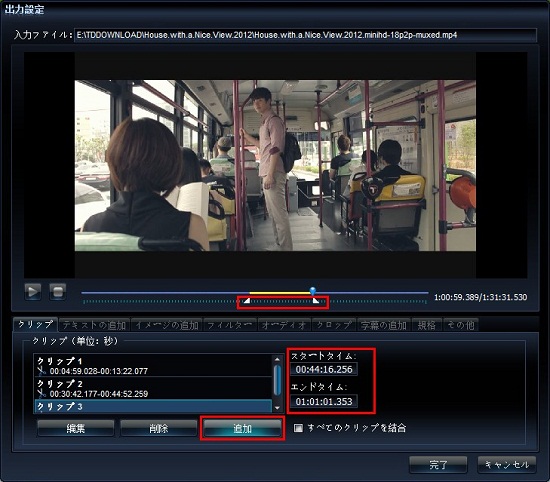This screenshot has width=550, height=482.
Task: Select the left clip start trim marker
Action: [247, 301]
